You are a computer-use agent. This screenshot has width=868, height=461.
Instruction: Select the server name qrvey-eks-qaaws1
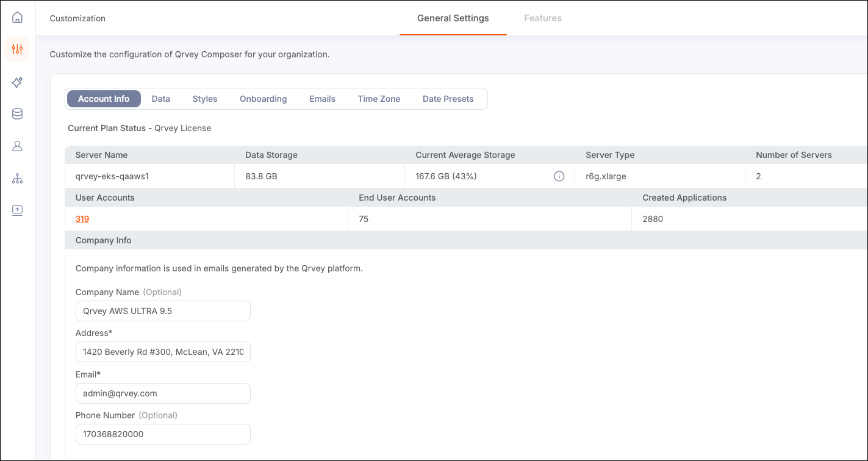pos(112,176)
